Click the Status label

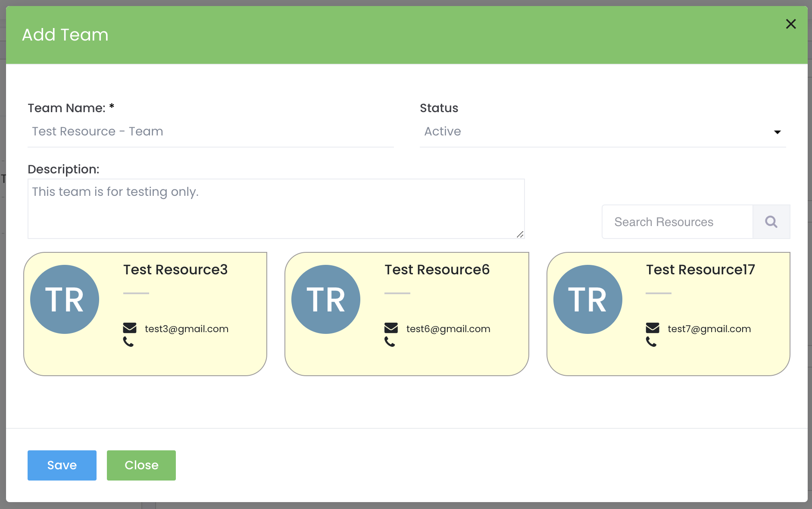pos(439,108)
